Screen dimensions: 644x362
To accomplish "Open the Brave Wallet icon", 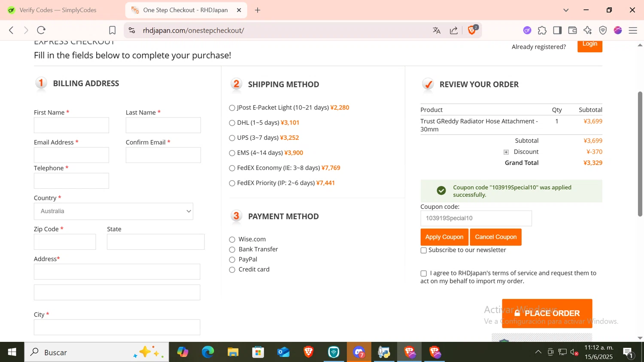I will pos(572,30).
